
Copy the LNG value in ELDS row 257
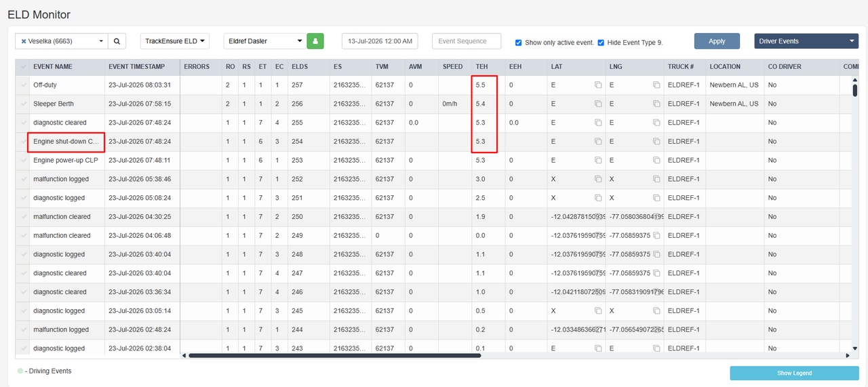(656, 85)
